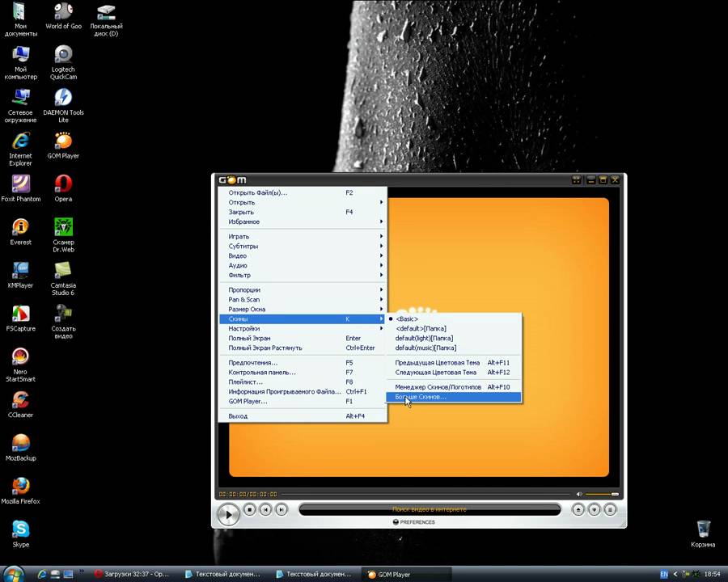
Task: Select 'default(light)[Папка]' skin
Action: pos(454,339)
